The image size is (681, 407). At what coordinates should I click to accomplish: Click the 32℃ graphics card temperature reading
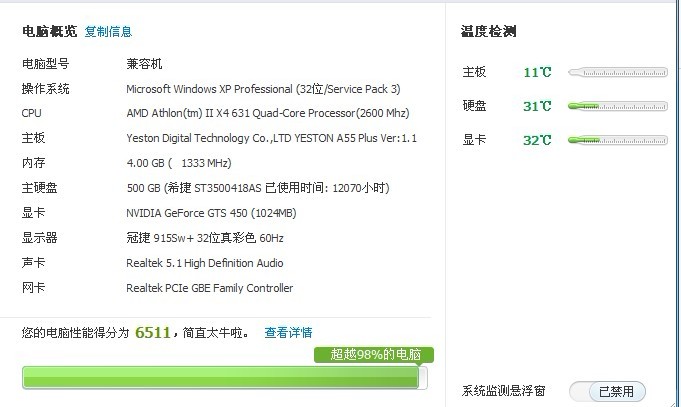537,140
